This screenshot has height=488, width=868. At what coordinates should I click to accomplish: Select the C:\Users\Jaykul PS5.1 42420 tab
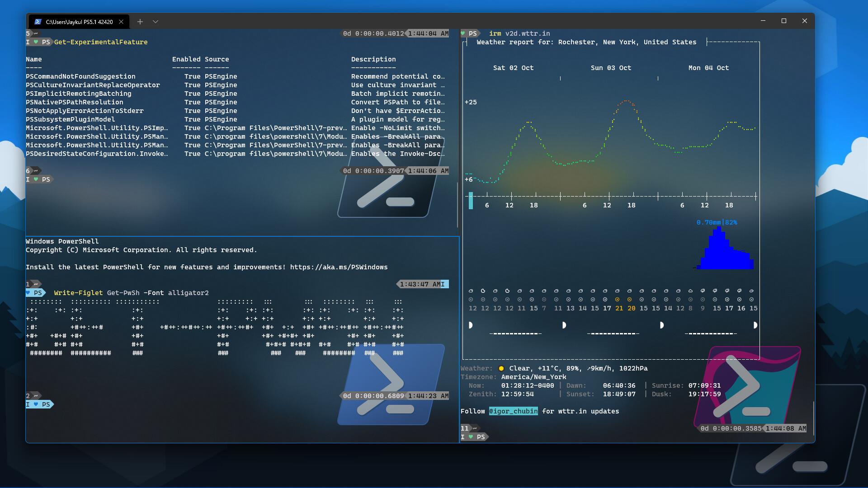(79, 22)
